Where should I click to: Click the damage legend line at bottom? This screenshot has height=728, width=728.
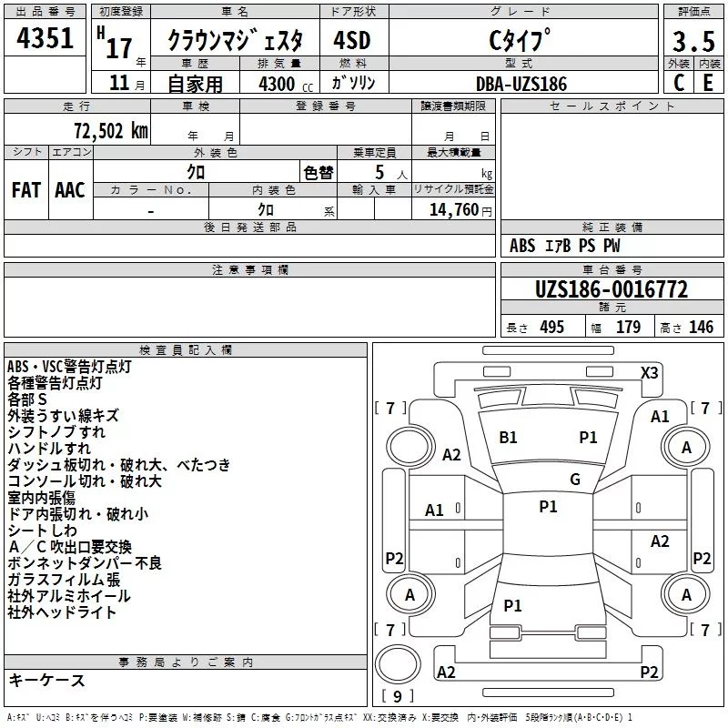(x=319, y=717)
